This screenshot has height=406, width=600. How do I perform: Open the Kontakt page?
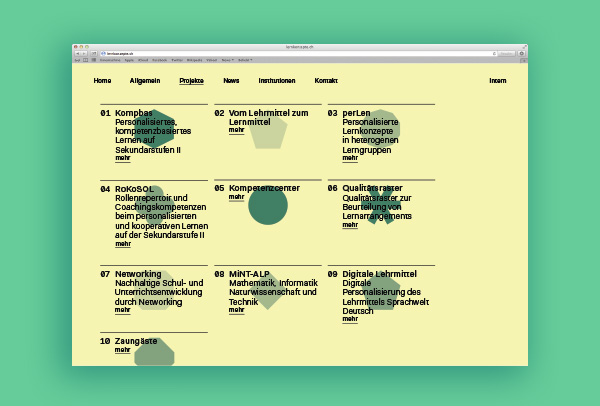[x=326, y=80]
